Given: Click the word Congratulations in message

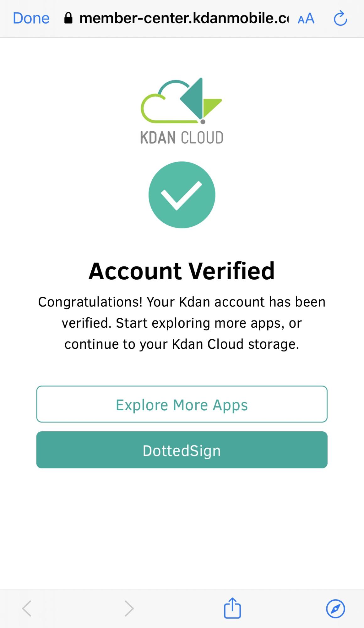Looking at the screenshot, I should click(x=90, y=302).
